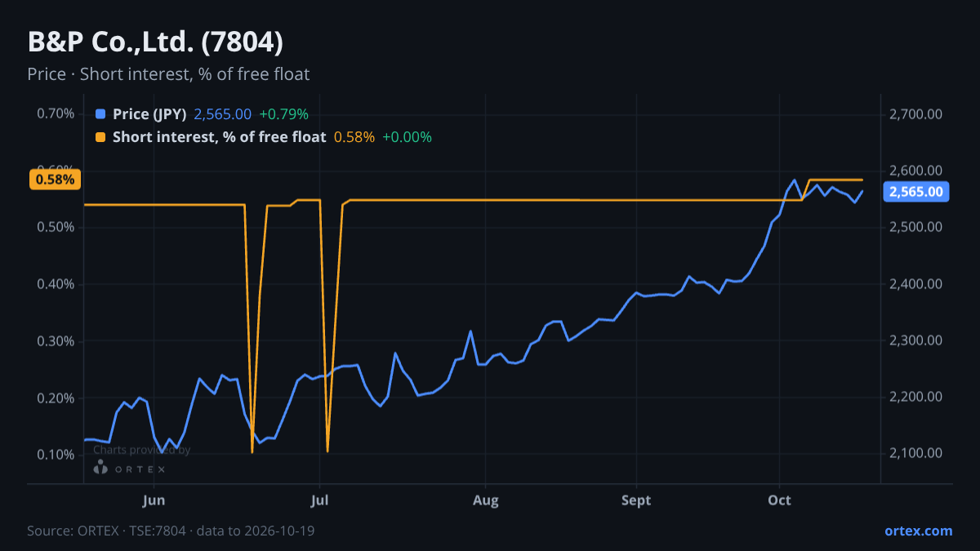
Task: Click the orange 0.58% axis badge
Action: tap(56, 180)
